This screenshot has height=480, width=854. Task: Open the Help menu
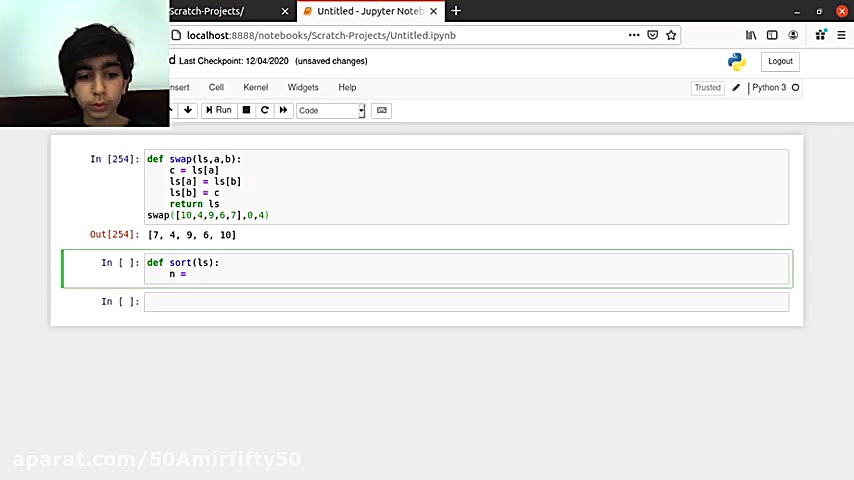tap(347, 87)
